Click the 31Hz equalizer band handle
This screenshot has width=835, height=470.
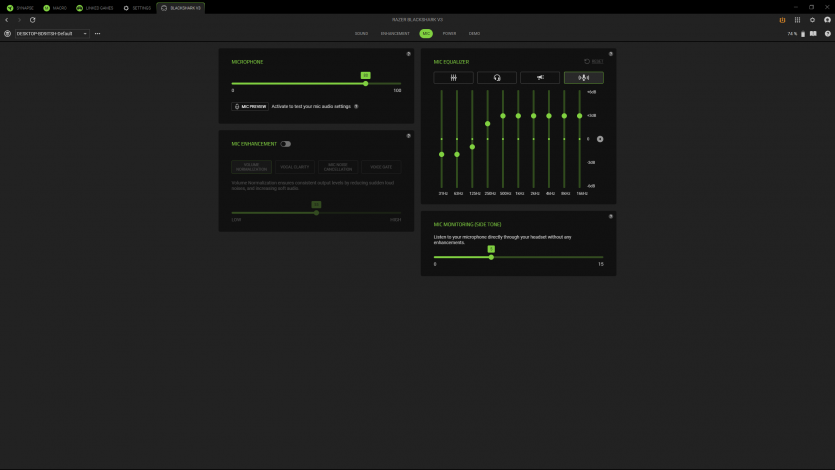pyautogui.click(x=441, y=155)
